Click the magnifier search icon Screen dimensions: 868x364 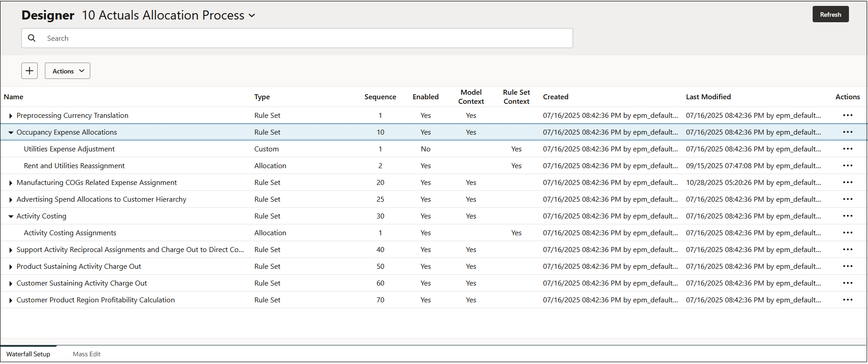32,38
